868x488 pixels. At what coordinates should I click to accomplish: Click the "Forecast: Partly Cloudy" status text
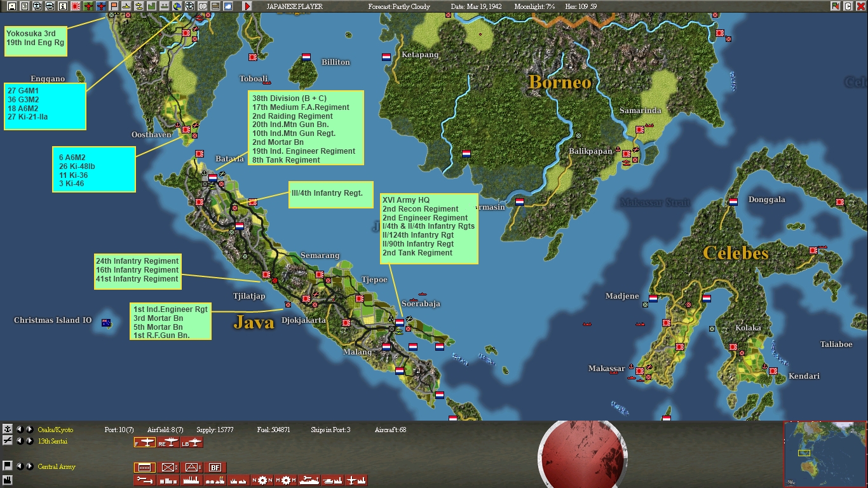click(399, 6)
